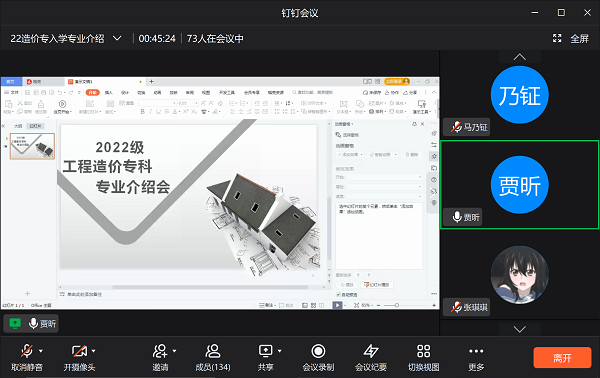Click the fullscreen corners icon
Screen dimensions: 600x378
tap(557, 38)
